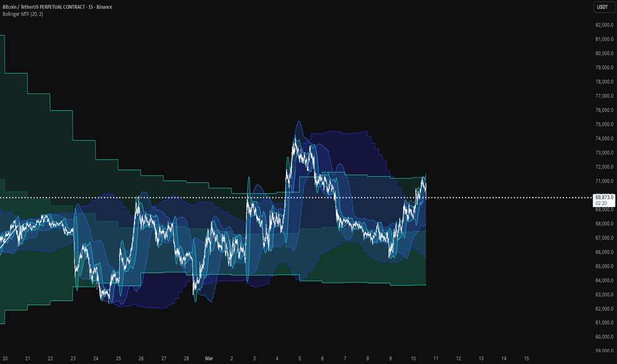Click date 5 on time axis
Image resolution: width=617 pixels, height=364 pixels.
[300, 359]
